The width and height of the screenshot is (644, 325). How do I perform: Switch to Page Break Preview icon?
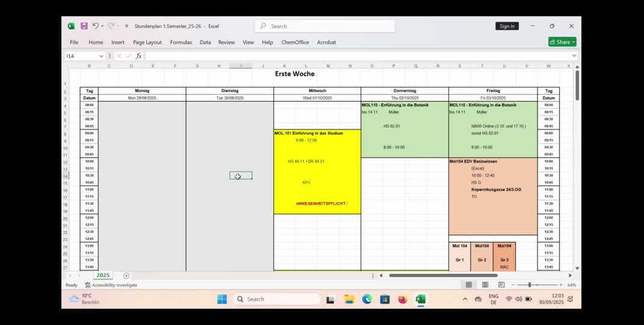[501, 285]
